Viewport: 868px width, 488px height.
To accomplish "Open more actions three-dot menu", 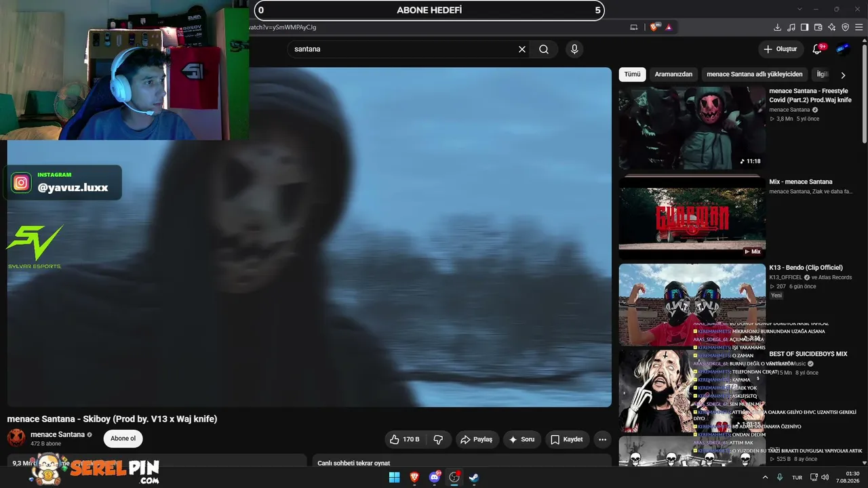I will pyautogui.click(x=602, y=439).
